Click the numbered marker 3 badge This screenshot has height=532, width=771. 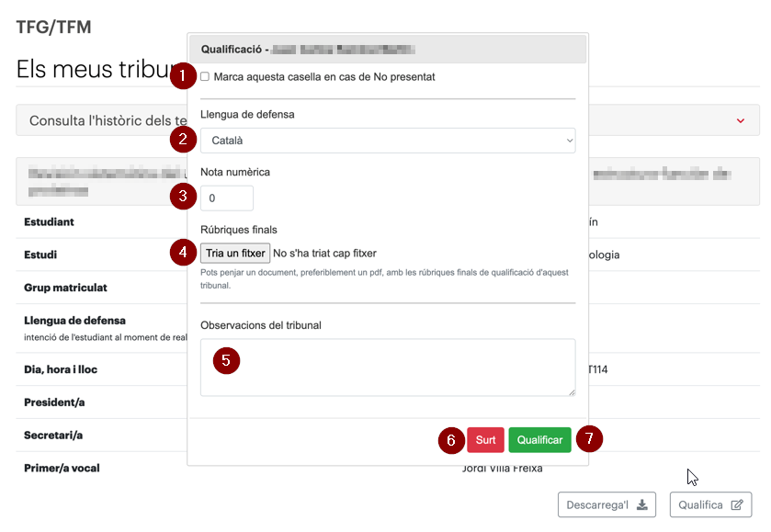[184, 197]
